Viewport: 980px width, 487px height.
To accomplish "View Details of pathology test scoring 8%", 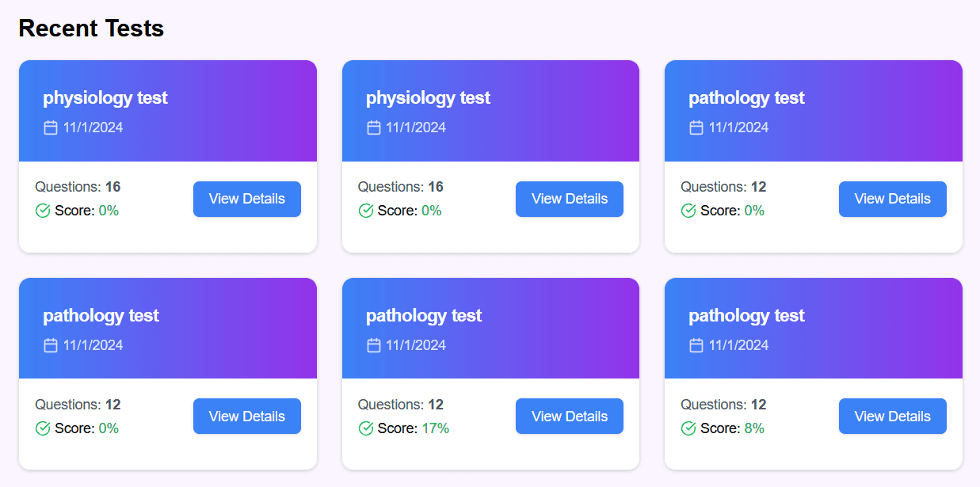I will (892, 417).
